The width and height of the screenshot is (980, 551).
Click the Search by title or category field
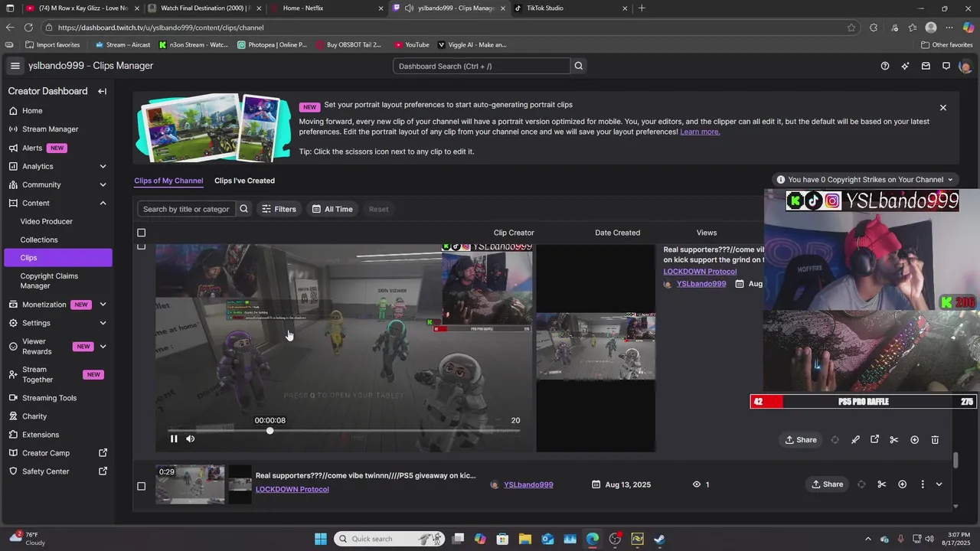pyautogui.click(x=186, y=209)
